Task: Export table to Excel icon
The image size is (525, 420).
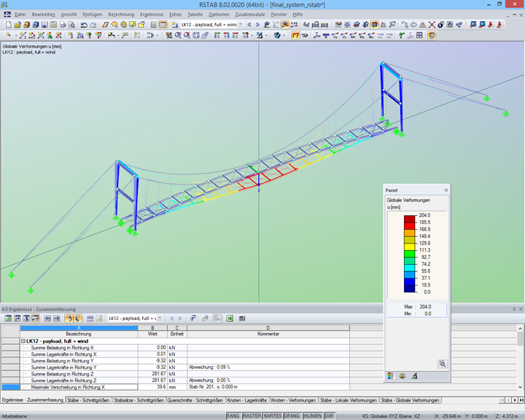Action: (230, 318)
